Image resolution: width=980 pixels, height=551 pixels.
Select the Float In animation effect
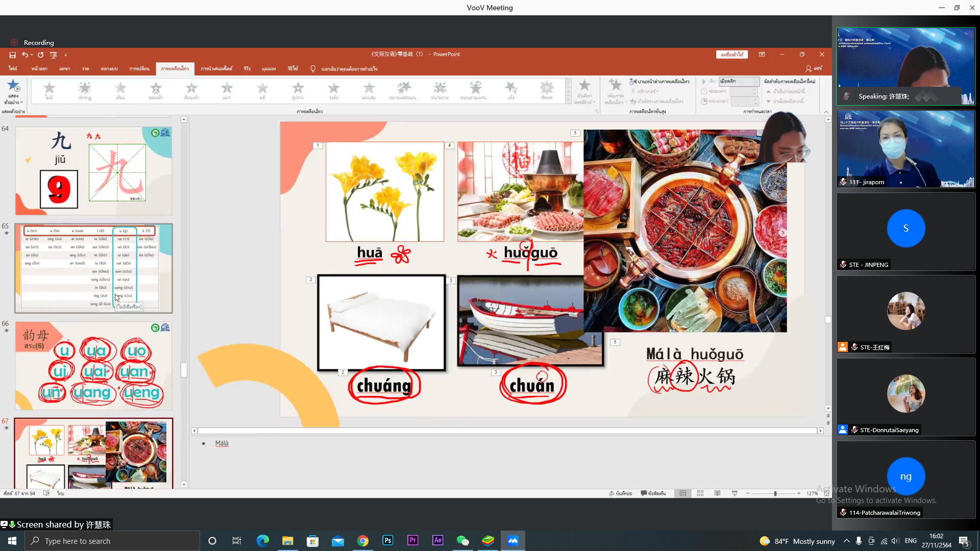(x=191, y=90)
